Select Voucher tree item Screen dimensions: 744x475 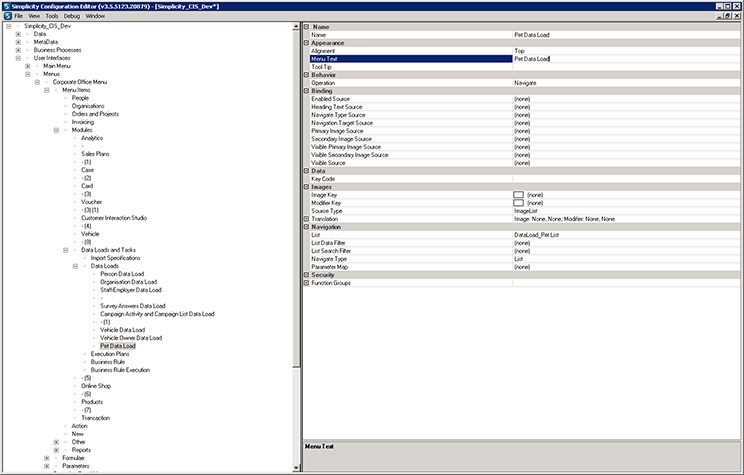pyautogui.click(x=91, y=202)
